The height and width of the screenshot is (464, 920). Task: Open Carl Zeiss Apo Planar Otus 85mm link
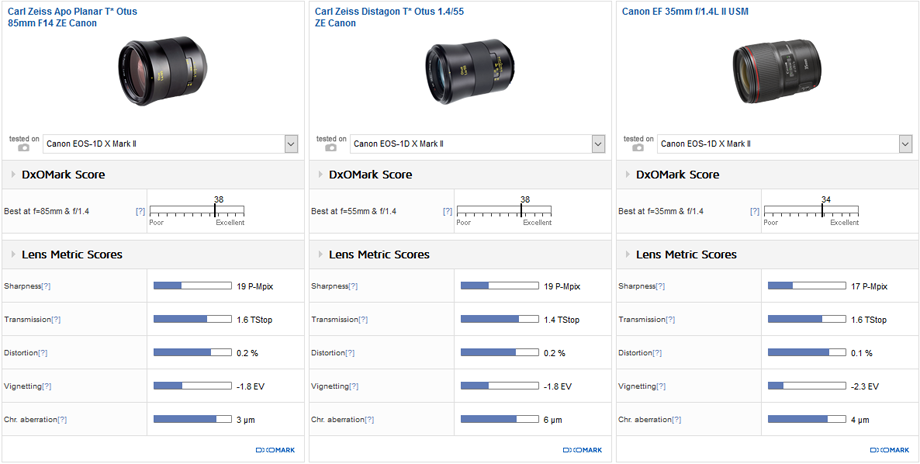73,18
